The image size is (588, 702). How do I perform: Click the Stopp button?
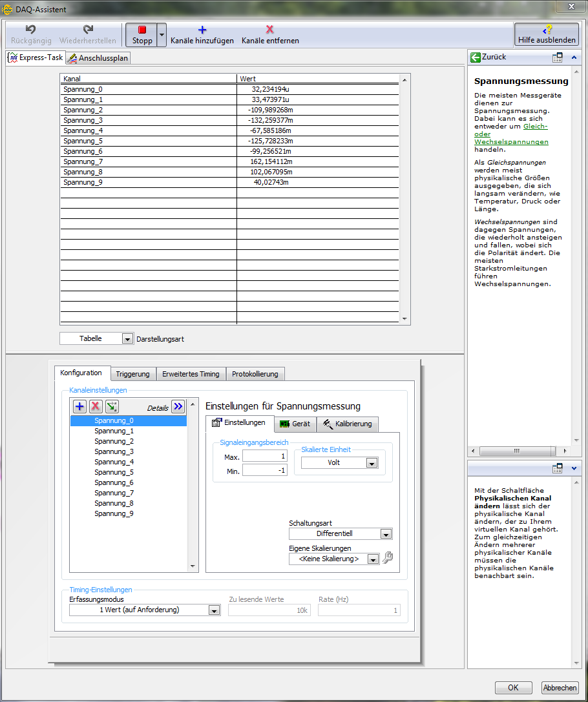[142, 35]
